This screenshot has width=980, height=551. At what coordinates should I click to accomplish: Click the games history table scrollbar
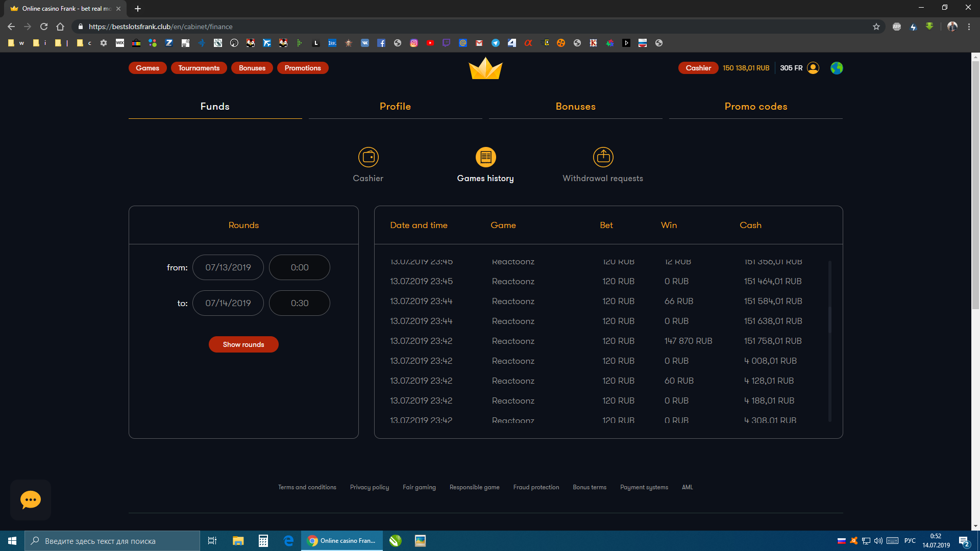point(829,319)
